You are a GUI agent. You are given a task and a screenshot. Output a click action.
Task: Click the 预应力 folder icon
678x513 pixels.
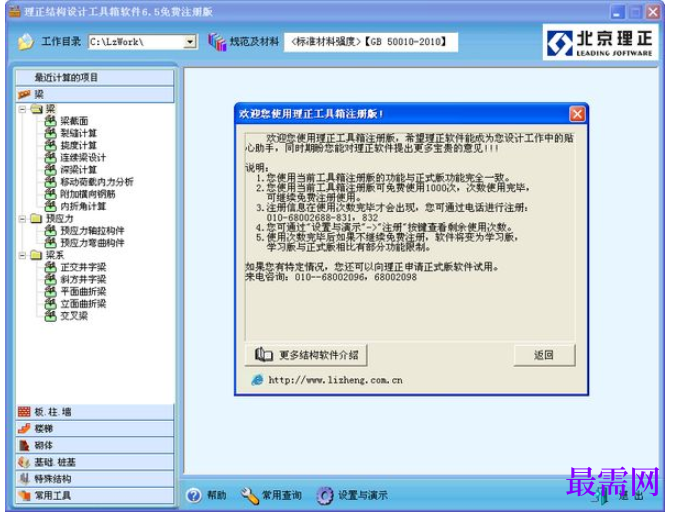[x=37, y=218]
